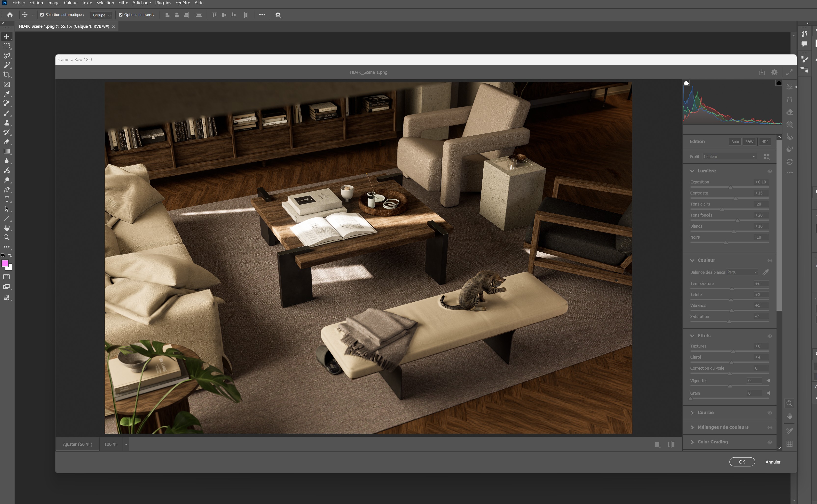Expand the Courbe section

click(705, 412)
